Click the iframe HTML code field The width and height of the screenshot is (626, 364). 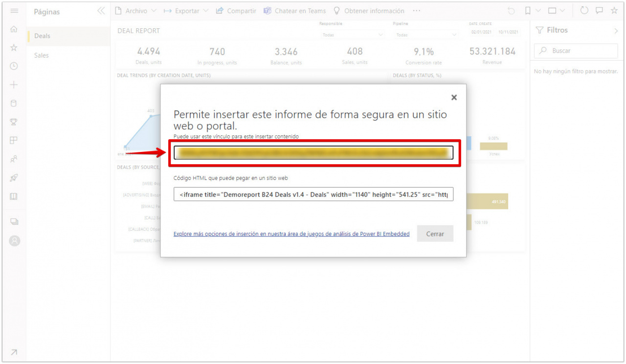click(313, 194)
